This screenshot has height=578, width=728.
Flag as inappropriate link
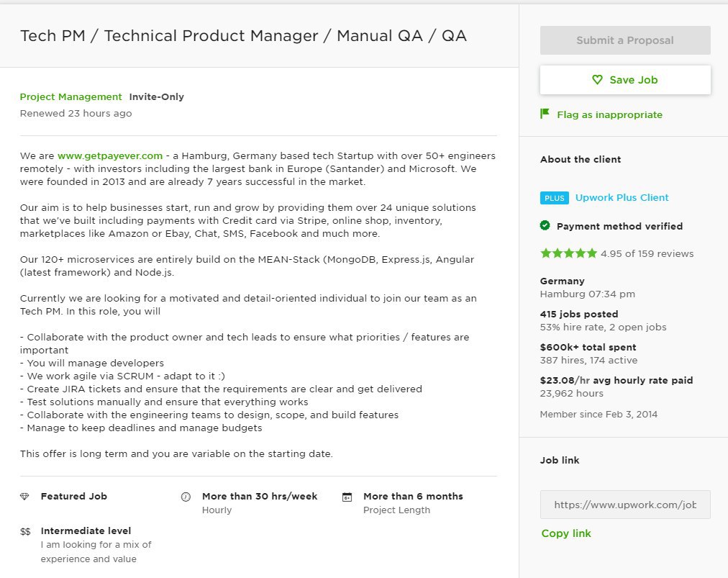pyautogui.click(x=609, y=114)
